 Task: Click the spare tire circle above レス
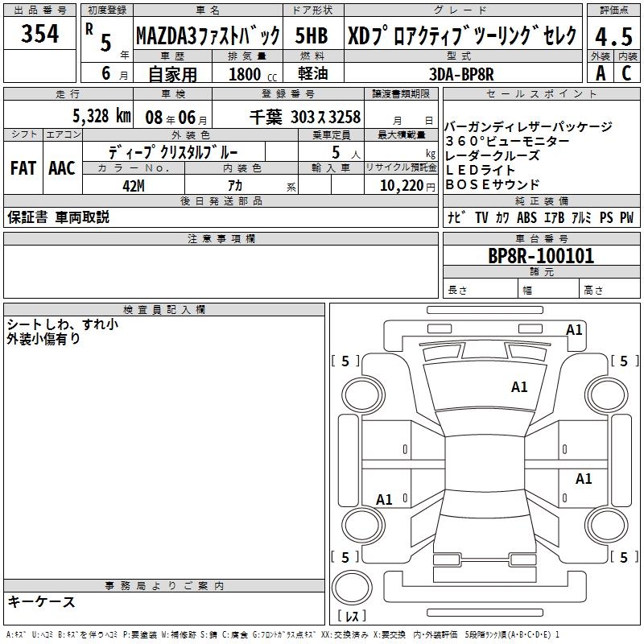pos(352,588)
